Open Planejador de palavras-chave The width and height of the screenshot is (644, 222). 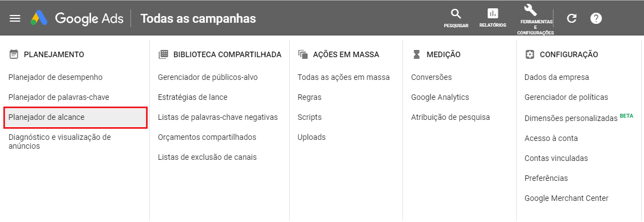[59, 97]
